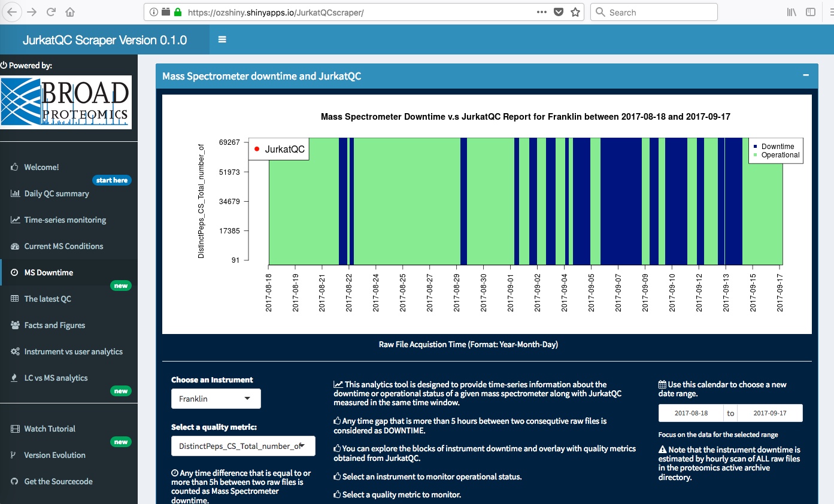Click the Get the Sourcecode link
The width and height of the screenshot is (834, 504).
tap(58, 481)
